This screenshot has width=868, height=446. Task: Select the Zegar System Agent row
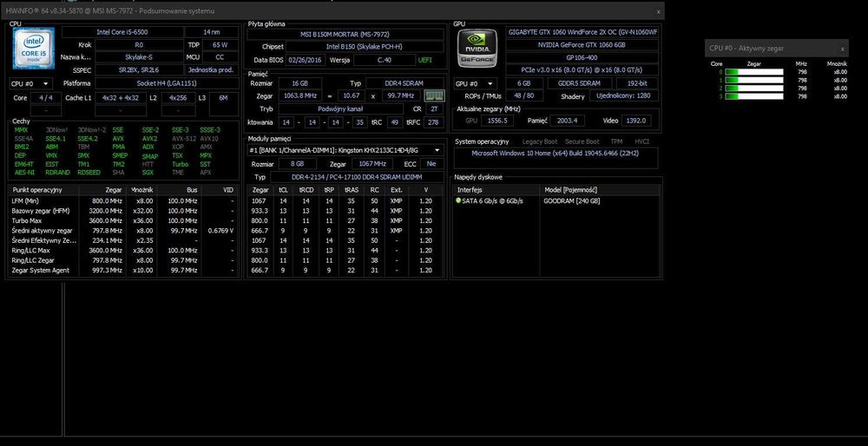[123, 271]
